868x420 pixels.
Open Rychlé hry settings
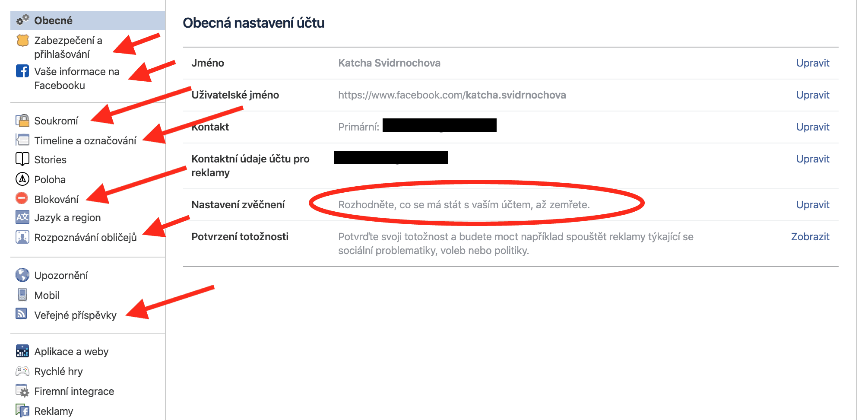click(58, 371)
